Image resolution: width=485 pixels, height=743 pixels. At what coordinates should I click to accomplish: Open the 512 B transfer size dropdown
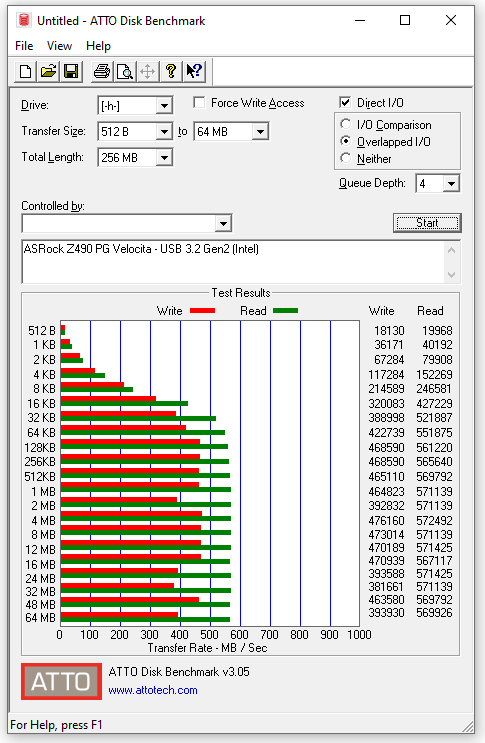pyautogui.click(x=164, y=131)
